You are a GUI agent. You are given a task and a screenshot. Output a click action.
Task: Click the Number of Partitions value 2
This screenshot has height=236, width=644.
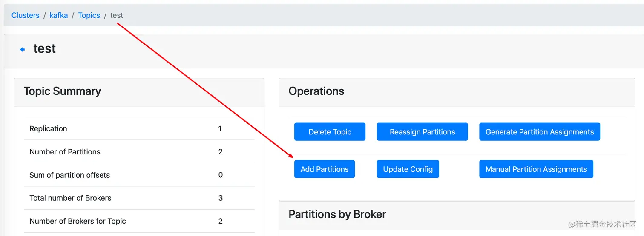point(220,152)
